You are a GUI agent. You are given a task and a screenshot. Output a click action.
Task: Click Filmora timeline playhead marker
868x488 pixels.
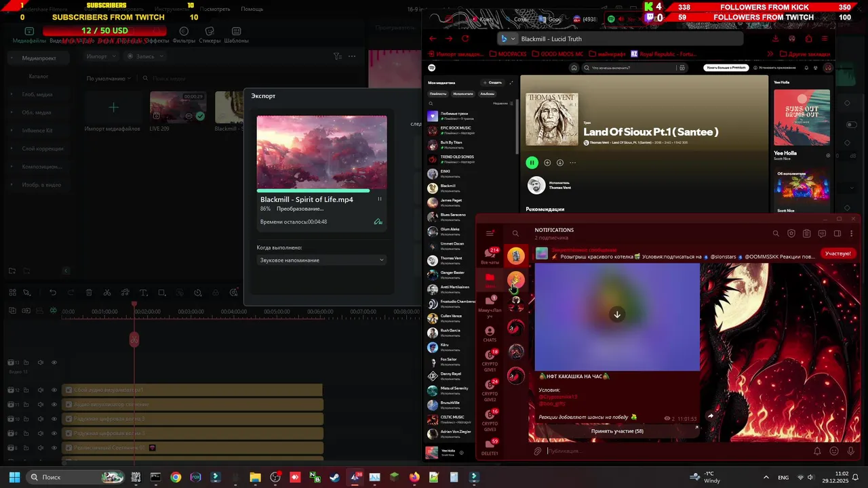click(x=134, y=305)
